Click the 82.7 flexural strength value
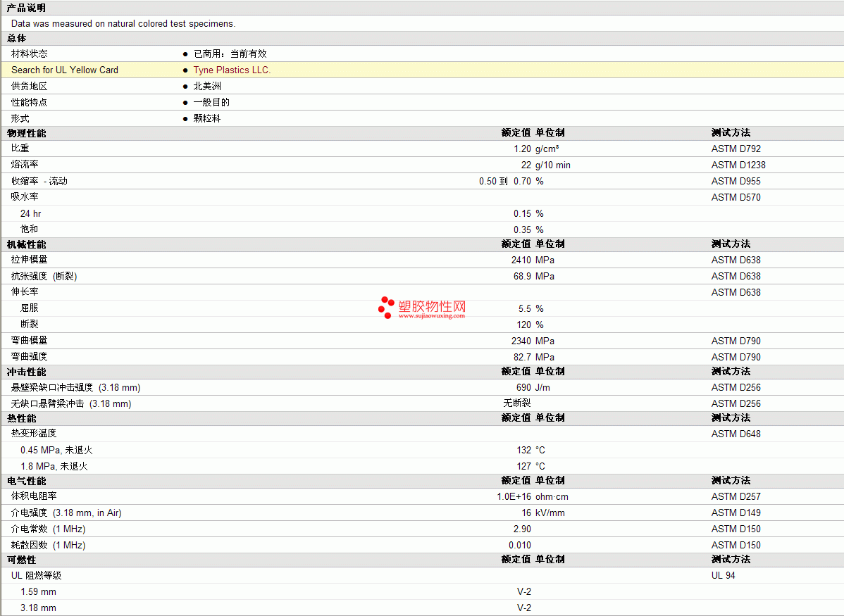The image size is (844, 616). (522, 357)
